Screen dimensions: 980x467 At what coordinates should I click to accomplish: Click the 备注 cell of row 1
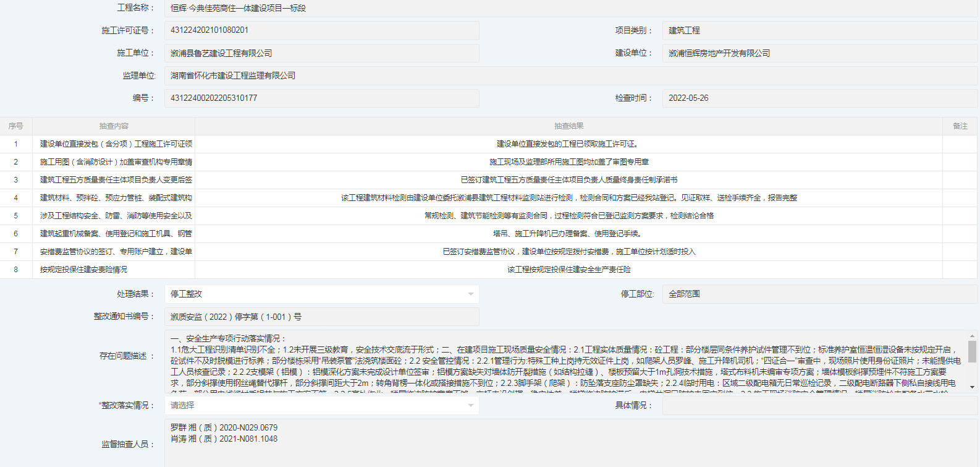coord(960,144)
